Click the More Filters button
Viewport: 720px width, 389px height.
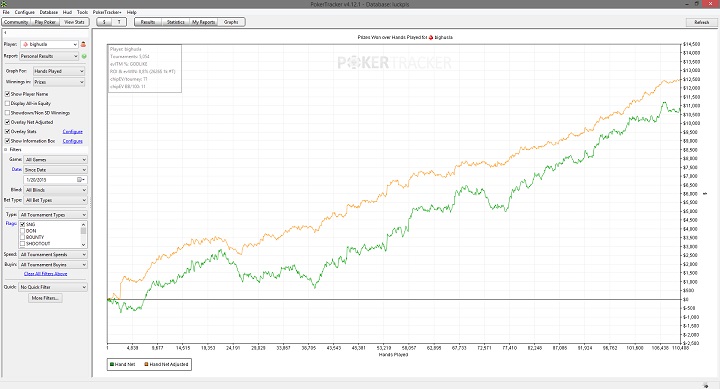pos(45,298)
